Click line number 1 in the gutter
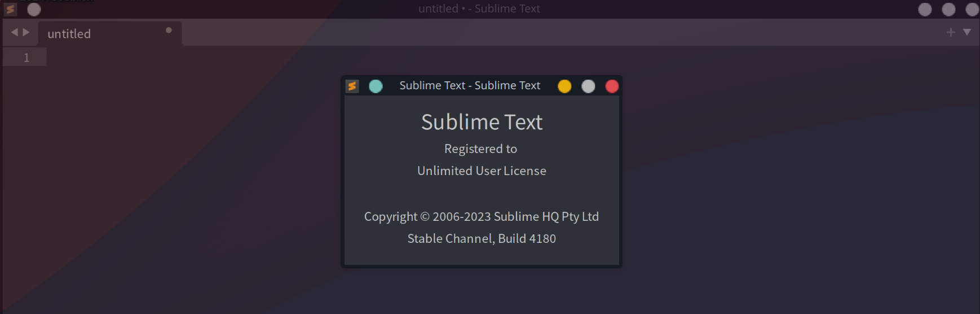 tap(26, 58)
